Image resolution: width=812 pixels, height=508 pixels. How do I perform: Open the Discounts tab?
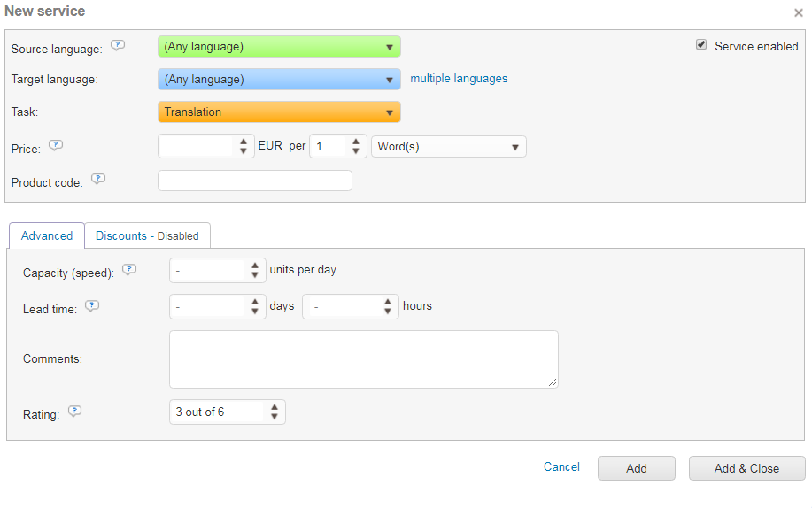[x=147, y=235]
